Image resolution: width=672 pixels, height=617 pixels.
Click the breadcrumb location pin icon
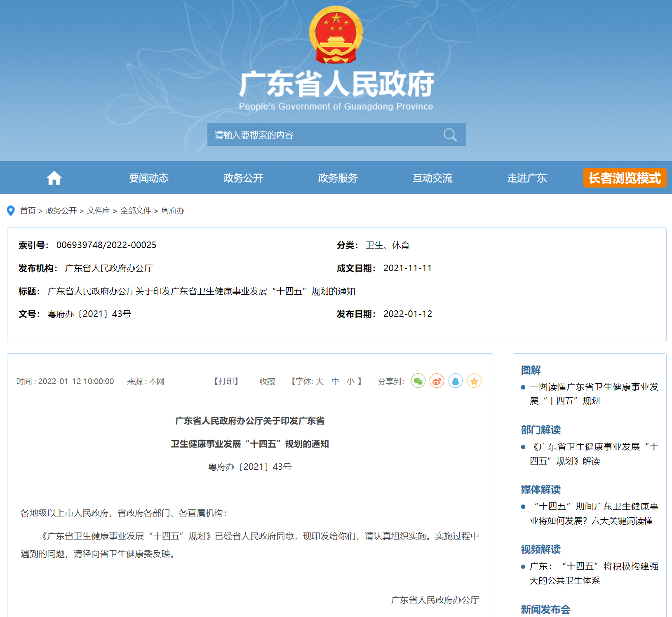(11, 211)
